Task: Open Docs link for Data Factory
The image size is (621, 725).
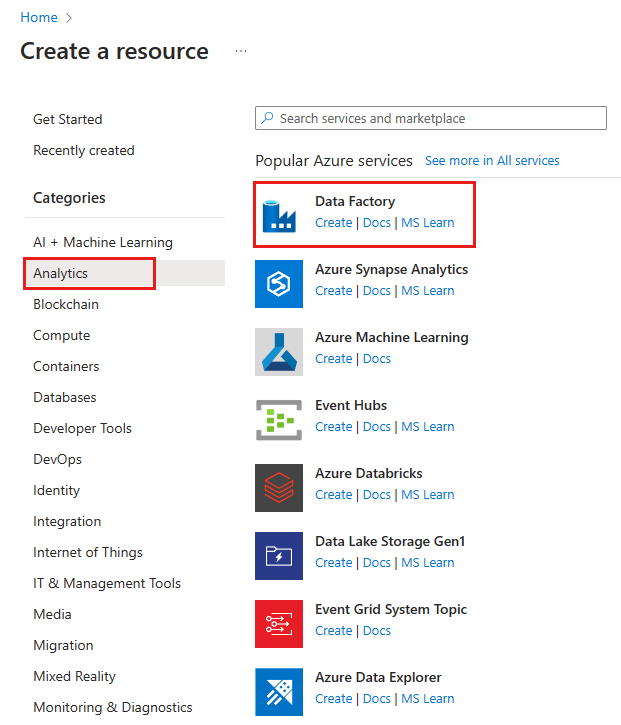Action: click(x=376, y=222)
